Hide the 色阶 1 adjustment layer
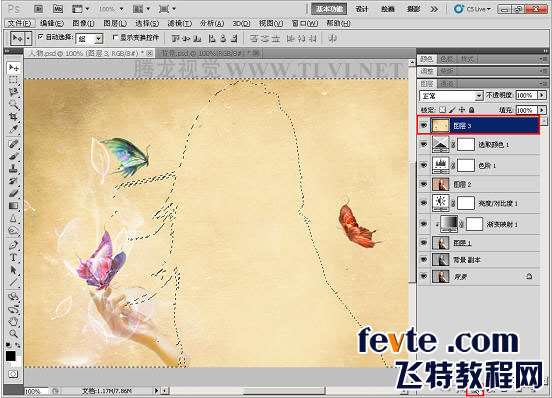552x398 pixels. (424, 165)
